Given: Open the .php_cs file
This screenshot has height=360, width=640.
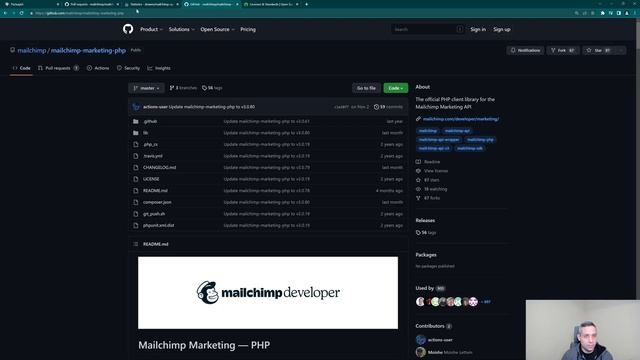Looking at the screenshot, I should pyautogui.click(x=150, y=144).
